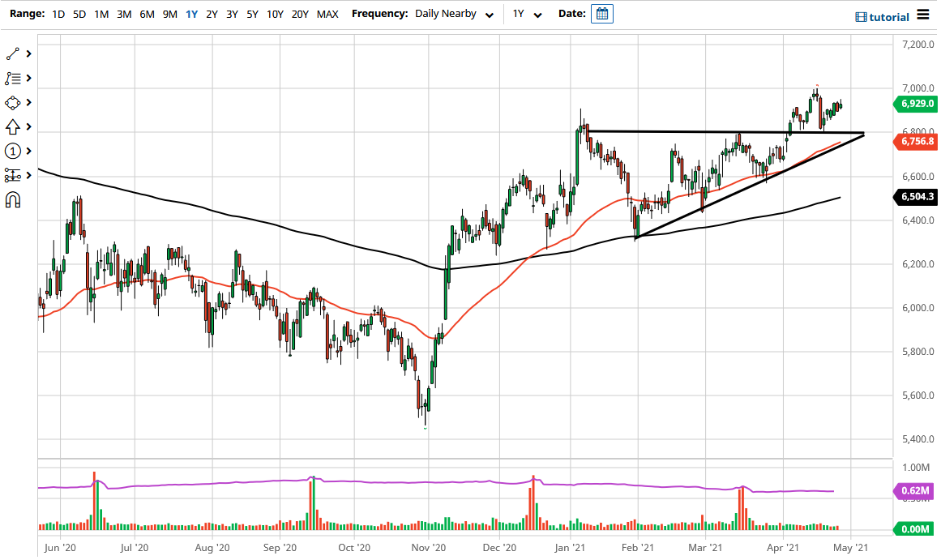Enable the magnet snap tool
Viewport: 941px width, 560px height.
click(x=13, y=199)
